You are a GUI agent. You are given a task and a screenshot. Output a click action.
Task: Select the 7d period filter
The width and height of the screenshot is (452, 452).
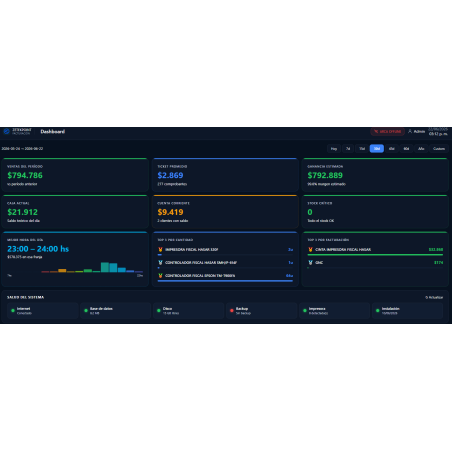coord(348,149)
